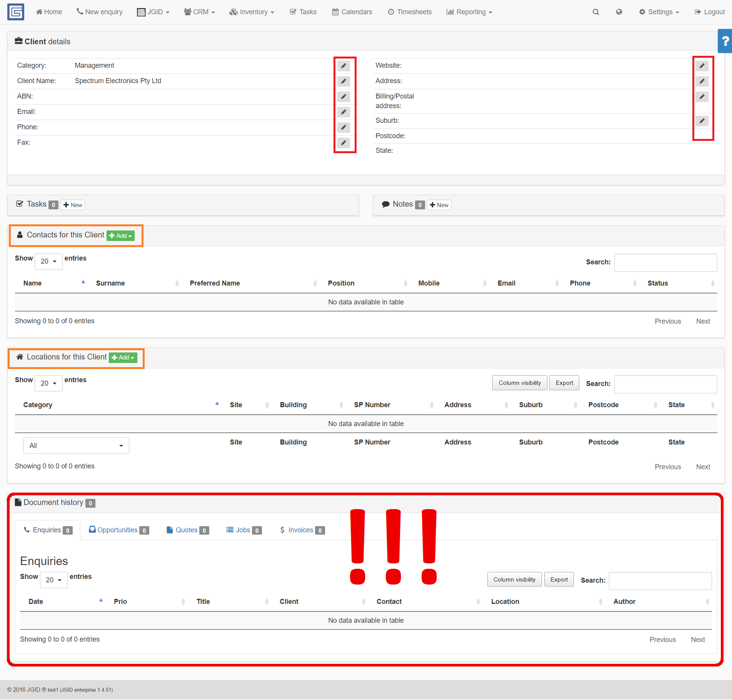This screenshot has width=732, height=700.
Task: Open the contacts Show entries dropdown
Action: pyautogui.click(x=48, y=261)
